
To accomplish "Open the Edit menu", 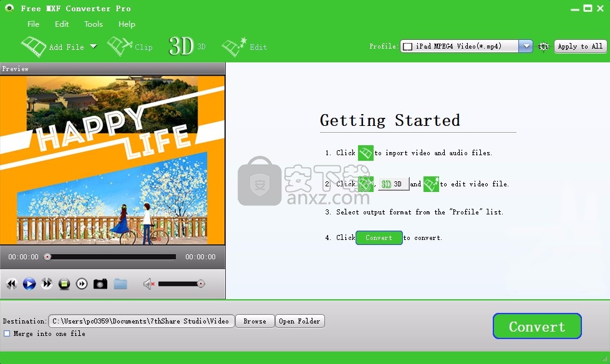I will (x=62, y=24).
